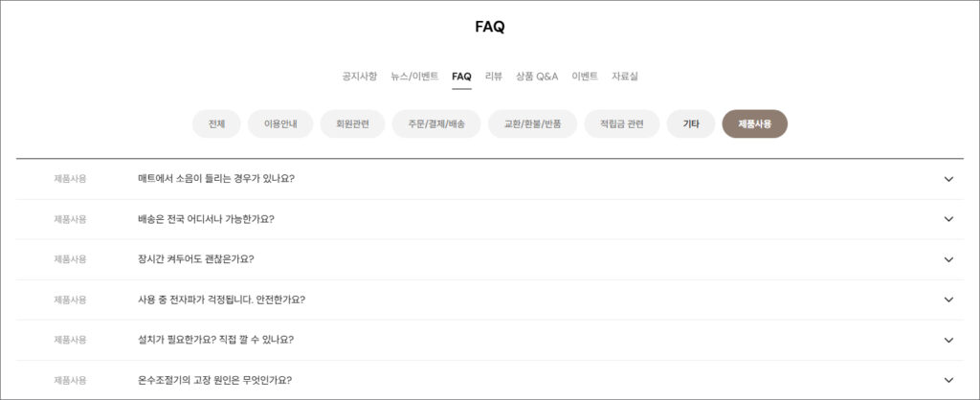Viewport: 980px width, 400px height.
Task: Filter by 교환/환불/반품 category
Action: tap(532, 124)
